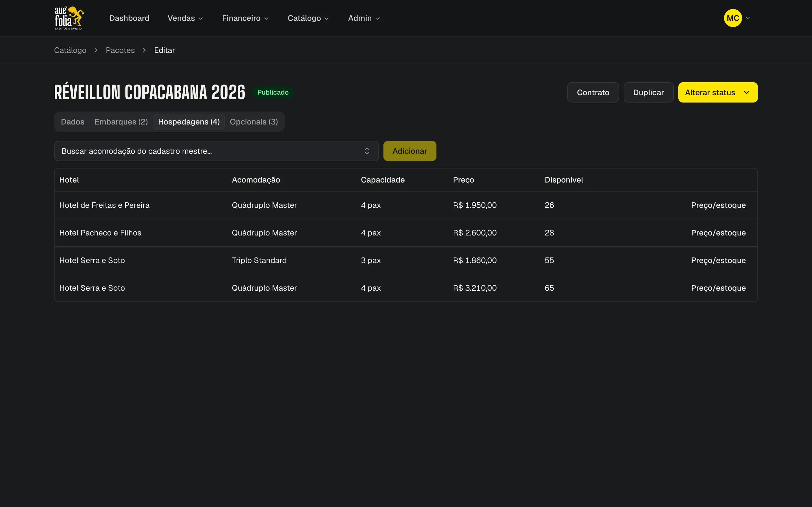
Task: Expand the Financeiro menu
Action: (x=245, y=18)
